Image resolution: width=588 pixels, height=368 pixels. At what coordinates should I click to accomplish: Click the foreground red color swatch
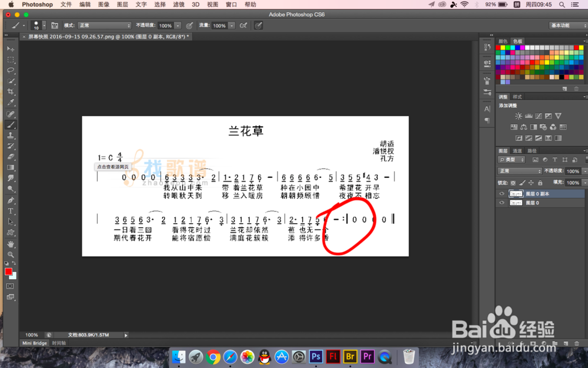point(8,271)
